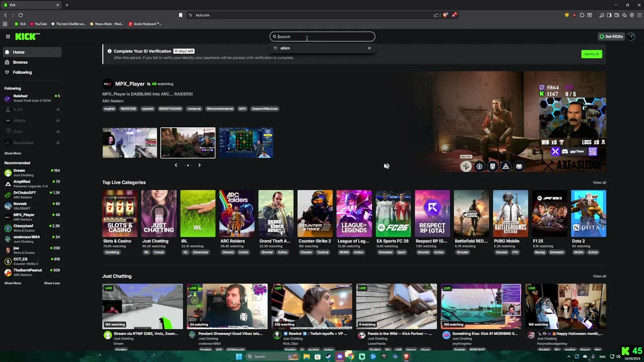Open the ARC Raiders category card
This screenshot has width=644, height=362.
236,213
